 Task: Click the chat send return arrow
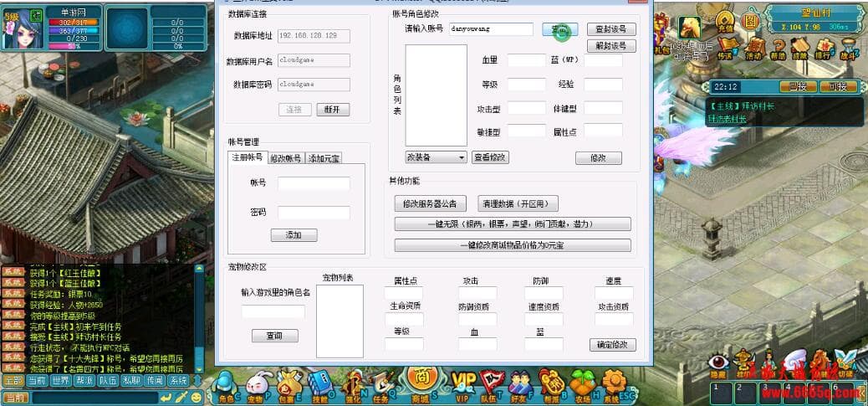(x=166, y=397)
